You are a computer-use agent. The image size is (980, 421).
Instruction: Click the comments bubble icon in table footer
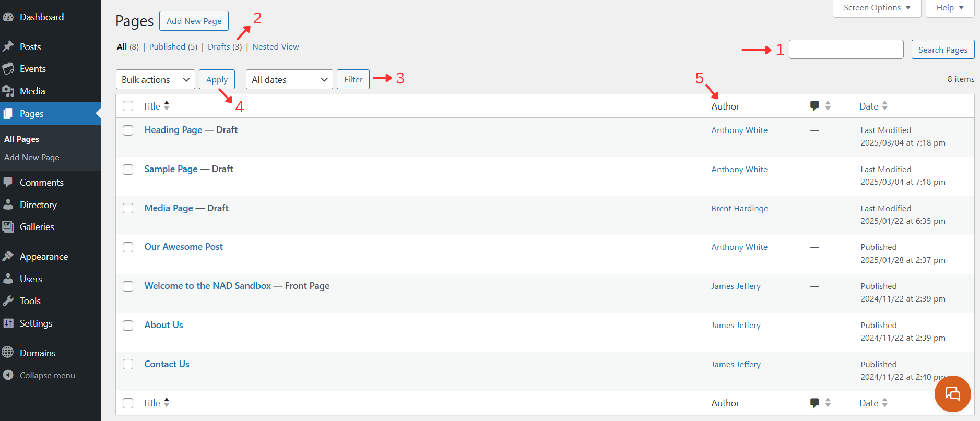(814, 403)
